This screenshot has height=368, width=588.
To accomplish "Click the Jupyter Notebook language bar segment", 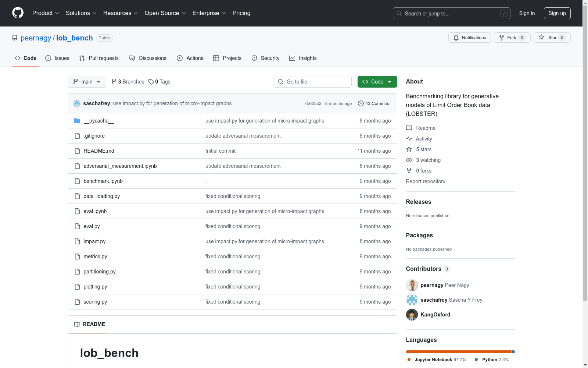I will pos(459,352).
